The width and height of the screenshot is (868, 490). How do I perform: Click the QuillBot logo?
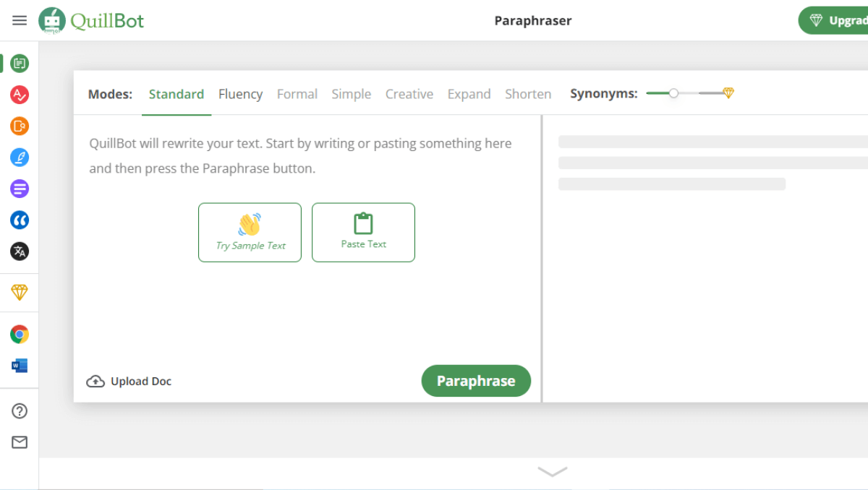[x=92, y=20]
